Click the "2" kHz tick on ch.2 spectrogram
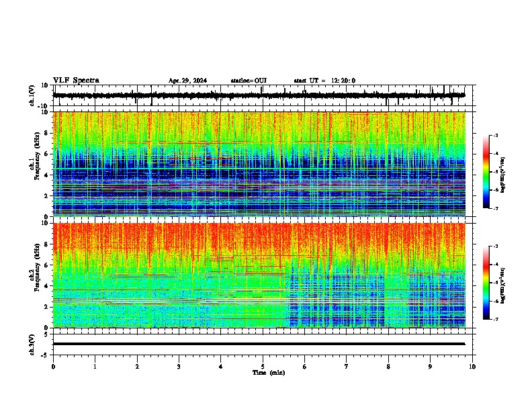 tap(47, 307)
